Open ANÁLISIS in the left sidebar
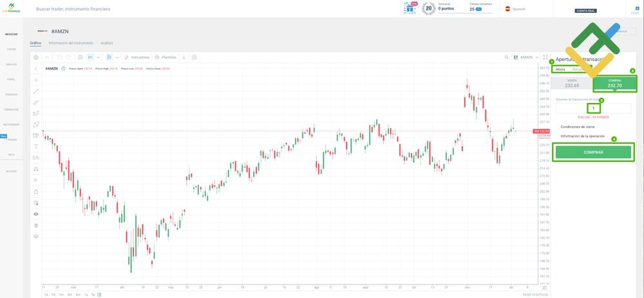The image size is (644, 298). tap(11, 64)
